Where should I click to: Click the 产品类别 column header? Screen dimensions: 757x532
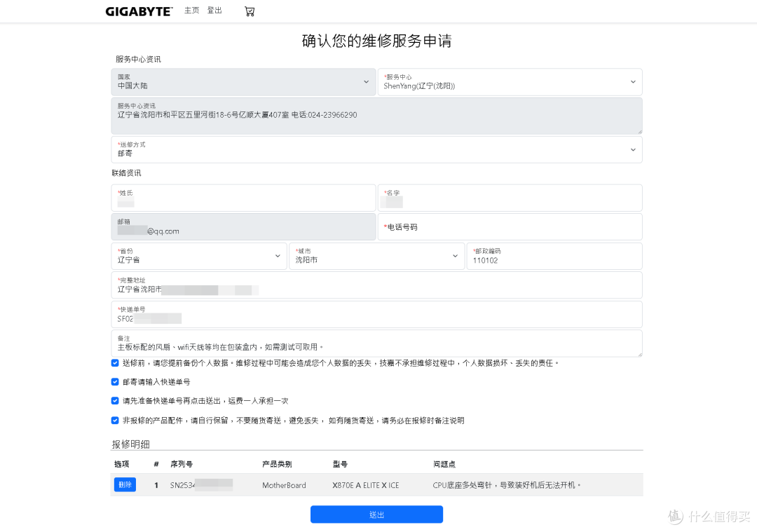[277, 464]
